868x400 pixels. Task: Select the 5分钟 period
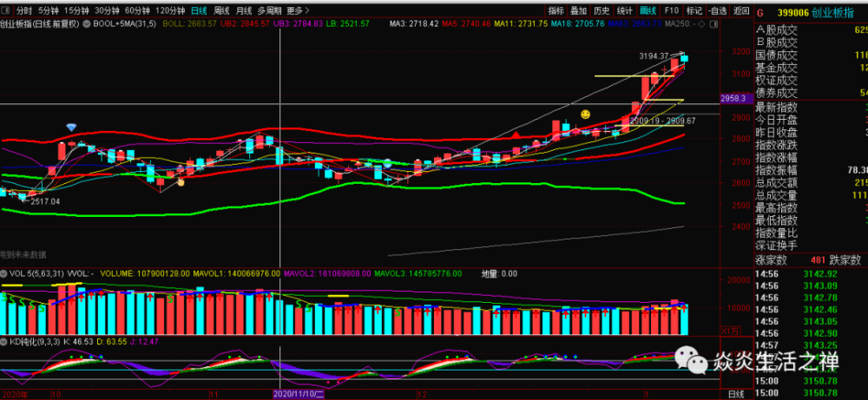[x=47, y=11]
